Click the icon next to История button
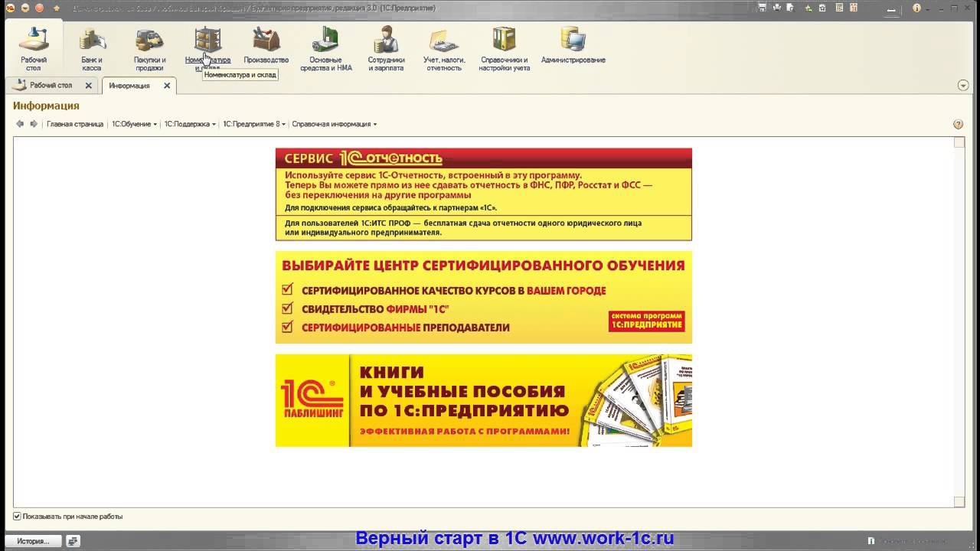This screenshot has height=551, width=980. pos(73,541)
